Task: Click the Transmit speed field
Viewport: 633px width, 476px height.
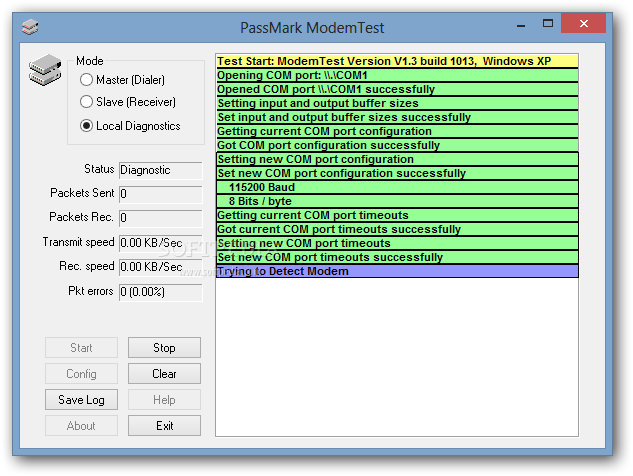Action: point(161,243)
